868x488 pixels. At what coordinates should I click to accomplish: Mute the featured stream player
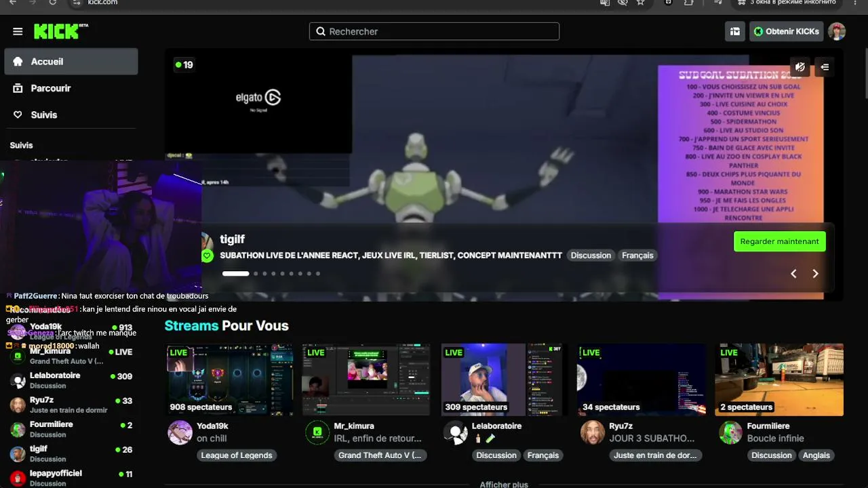pyautogui.click(x=800, y=66)
